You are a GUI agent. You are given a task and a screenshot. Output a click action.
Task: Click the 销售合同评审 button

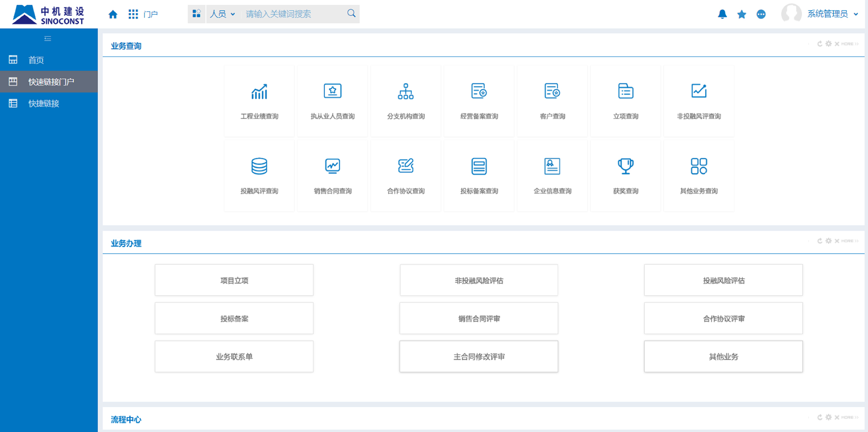[479, 318]
